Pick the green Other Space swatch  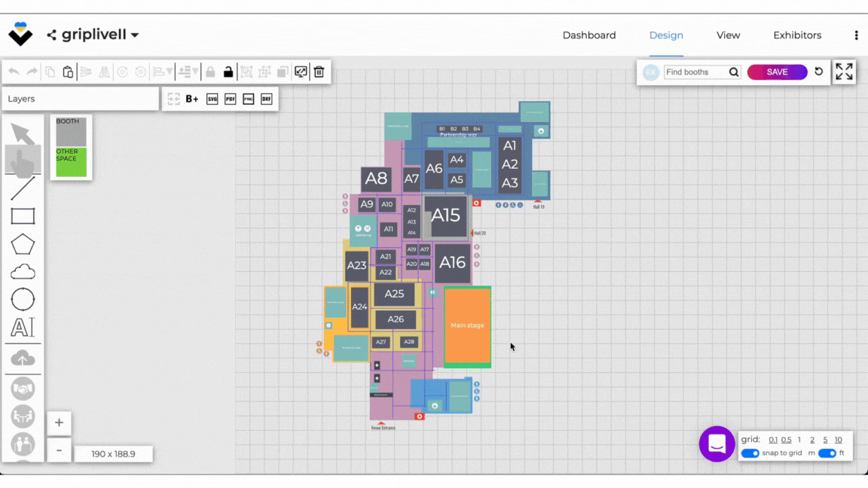tap(71, 162)
